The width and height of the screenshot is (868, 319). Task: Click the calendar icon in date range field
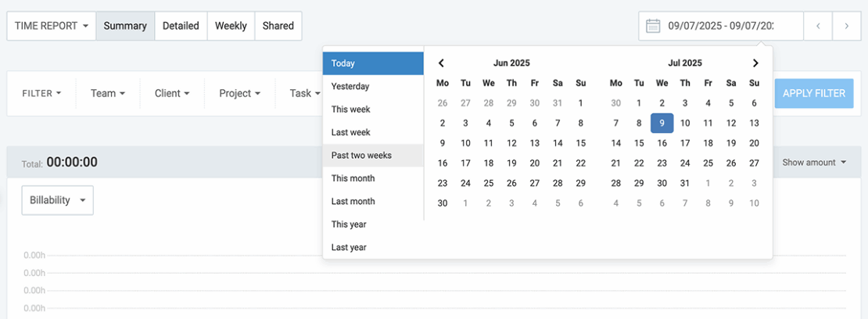653,26
